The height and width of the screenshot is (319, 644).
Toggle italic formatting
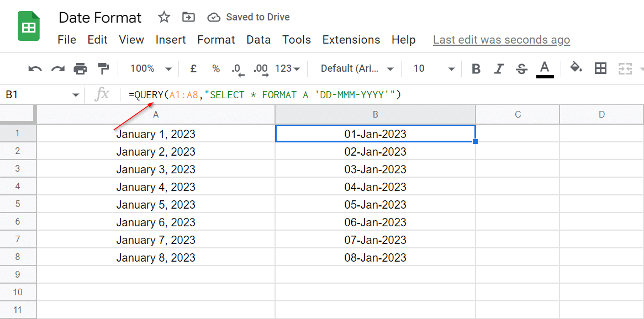(499, 69)
